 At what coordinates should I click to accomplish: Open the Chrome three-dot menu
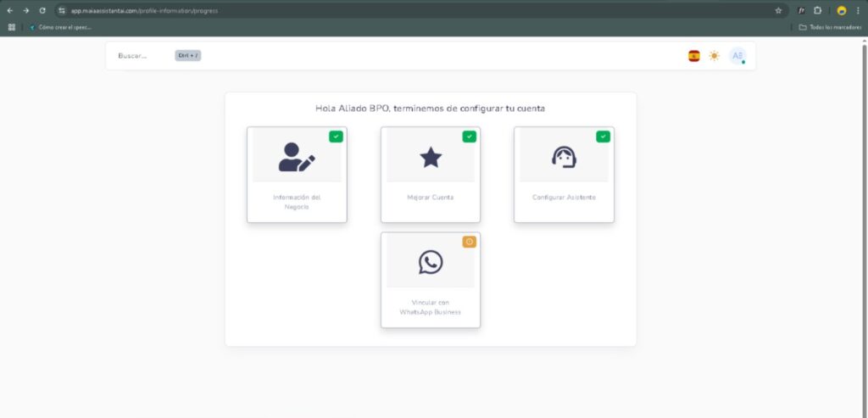858,10
